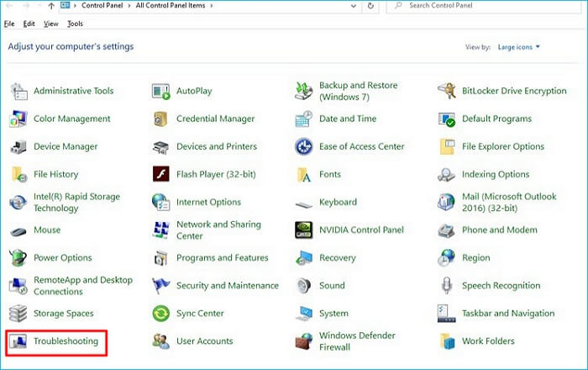
Task: Click the Programs and Features link
Action: (x=222, y=258)
